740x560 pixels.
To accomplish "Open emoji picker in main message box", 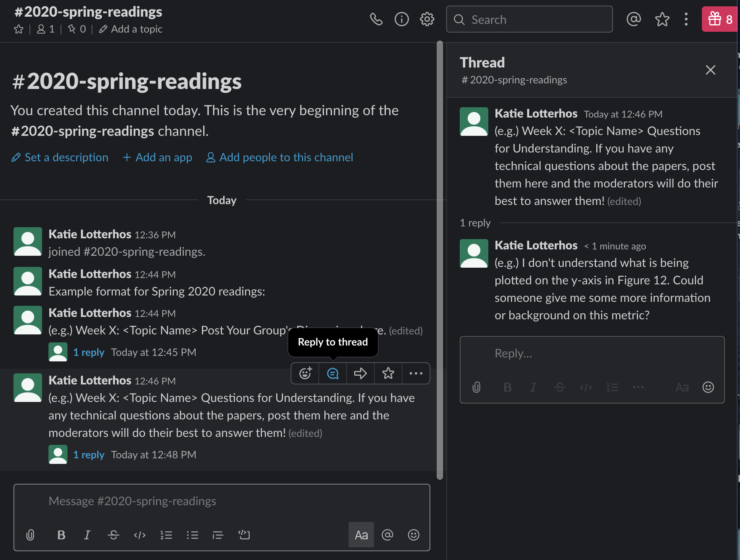I will [x=414, y=535].
